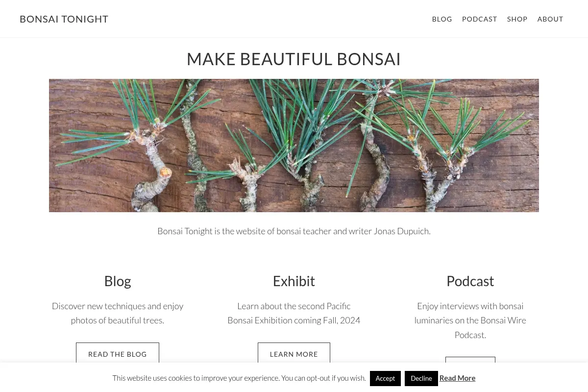Screen dimensions: 588x392
Task: Open the cookie Read More link
Action: tap(457, 378)
